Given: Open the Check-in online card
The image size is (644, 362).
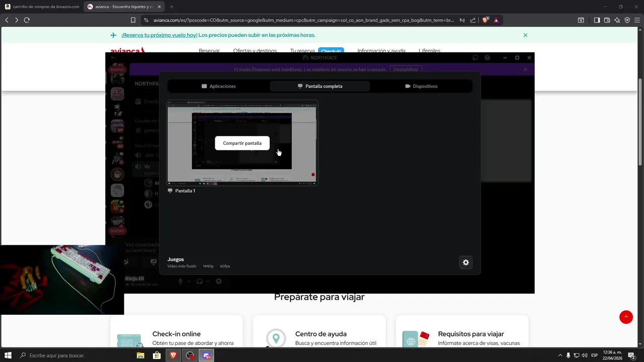Looking at the screenshot, I should 177,331.
